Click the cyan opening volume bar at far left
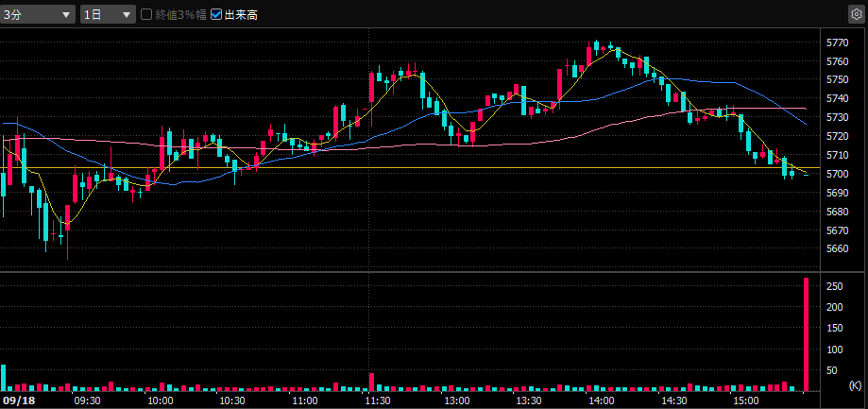 (3, 377)
